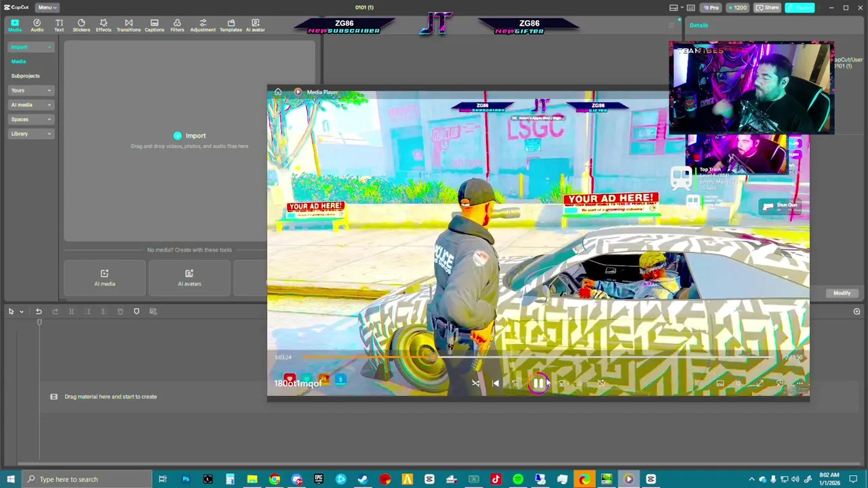Open the Effects tab

coord(103,25)
